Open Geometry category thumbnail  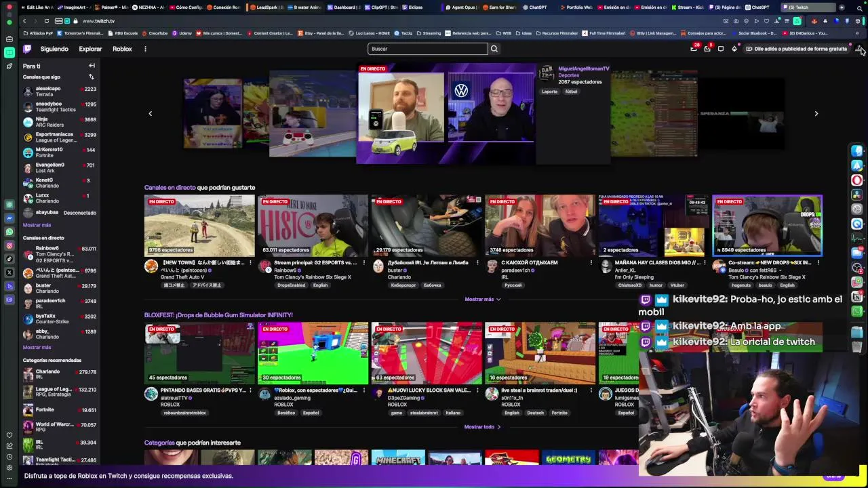(568, 457)
